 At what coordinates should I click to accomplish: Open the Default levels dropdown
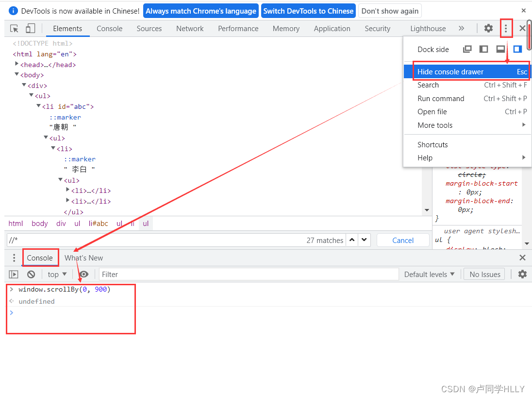(429, 274)
